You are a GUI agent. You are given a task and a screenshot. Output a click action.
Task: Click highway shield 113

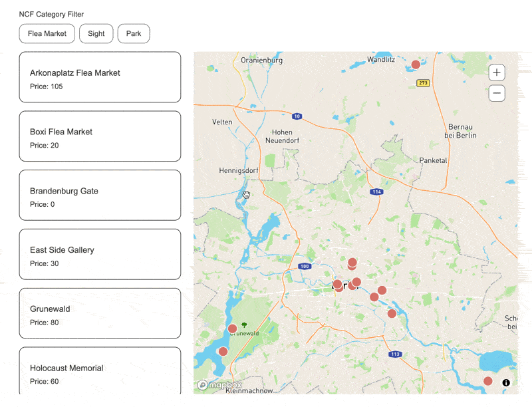395,354
